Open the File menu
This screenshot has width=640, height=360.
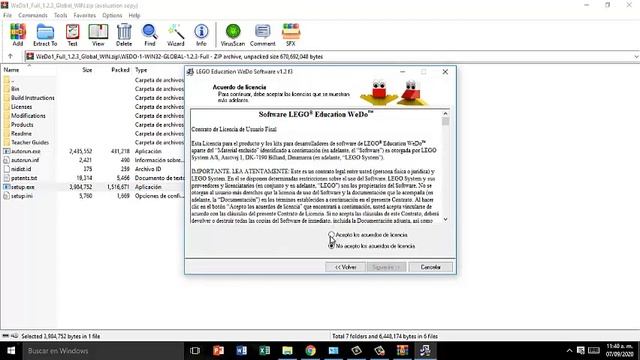point(7,15)
